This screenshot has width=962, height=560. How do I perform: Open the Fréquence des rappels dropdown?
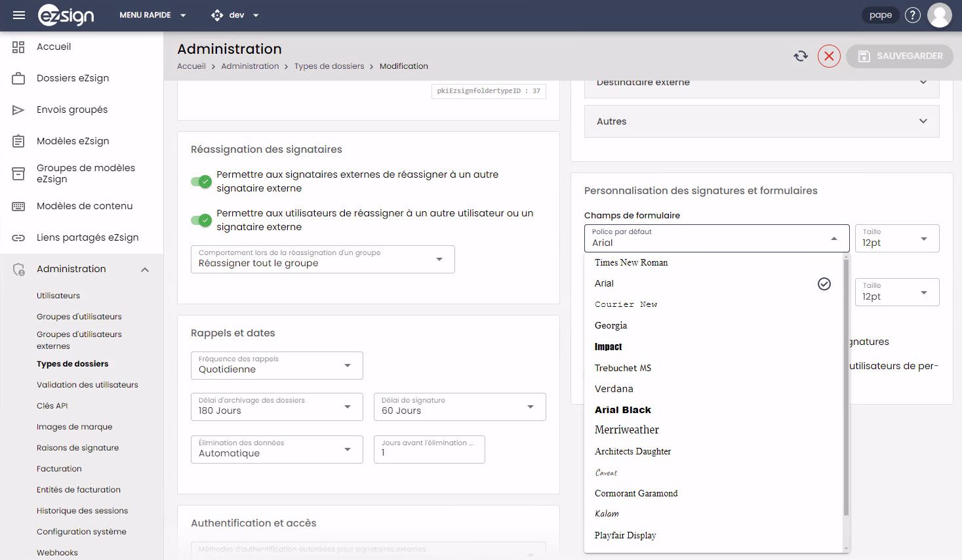tap(277, 365)
